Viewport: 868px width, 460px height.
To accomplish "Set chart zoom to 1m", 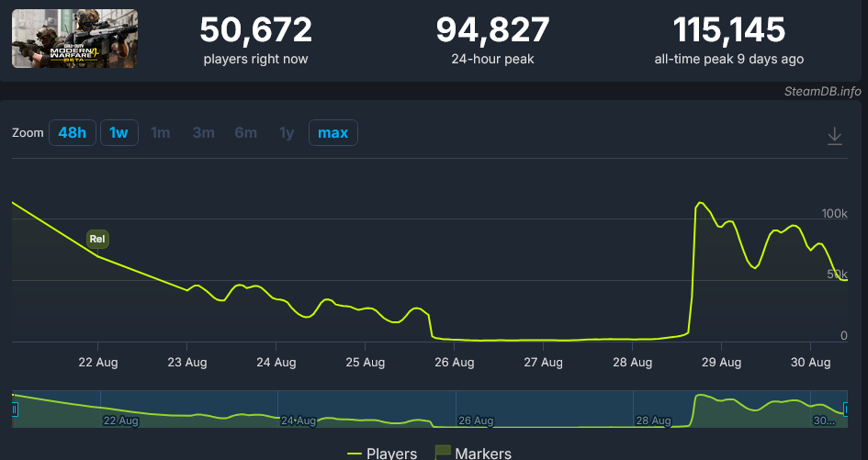I will (161, 133).
